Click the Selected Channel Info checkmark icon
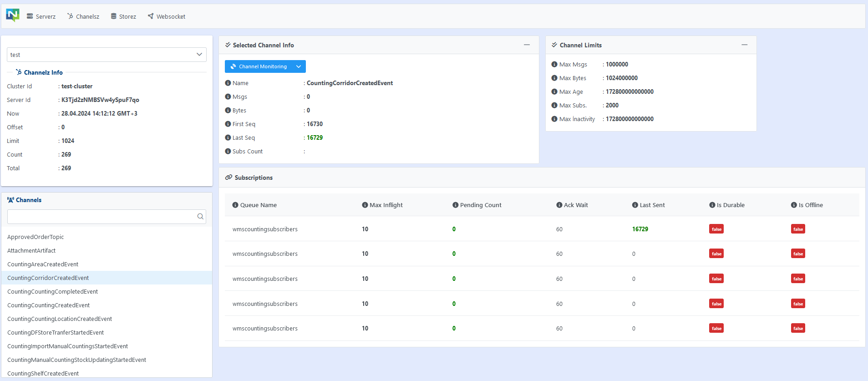868x381 pixels. point(228,45)
